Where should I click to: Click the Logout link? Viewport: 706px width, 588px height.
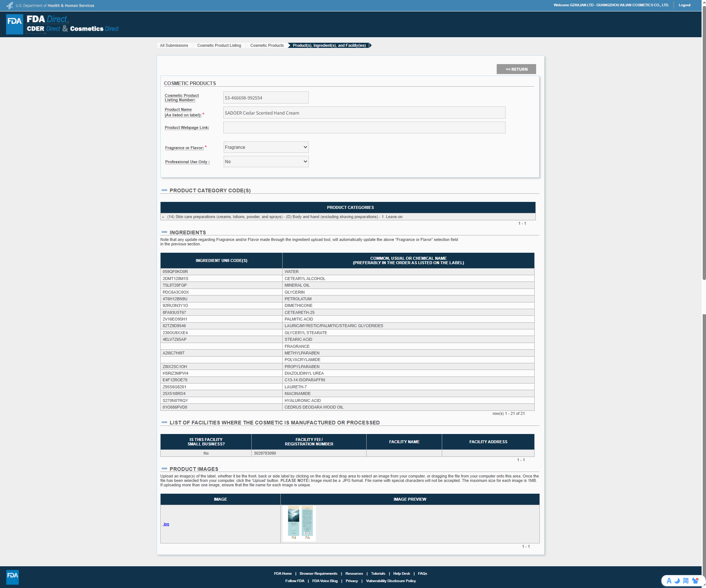(x=684, y=5)
